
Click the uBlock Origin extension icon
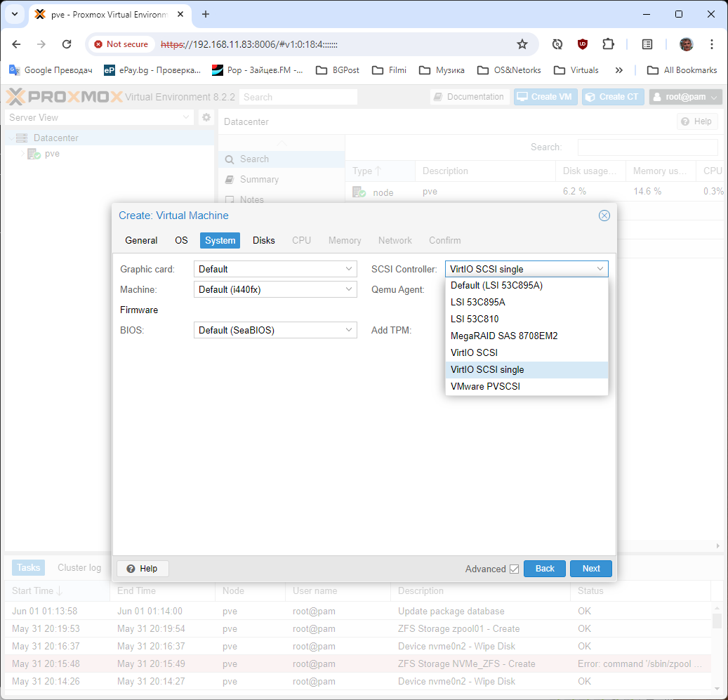[582, 44]
